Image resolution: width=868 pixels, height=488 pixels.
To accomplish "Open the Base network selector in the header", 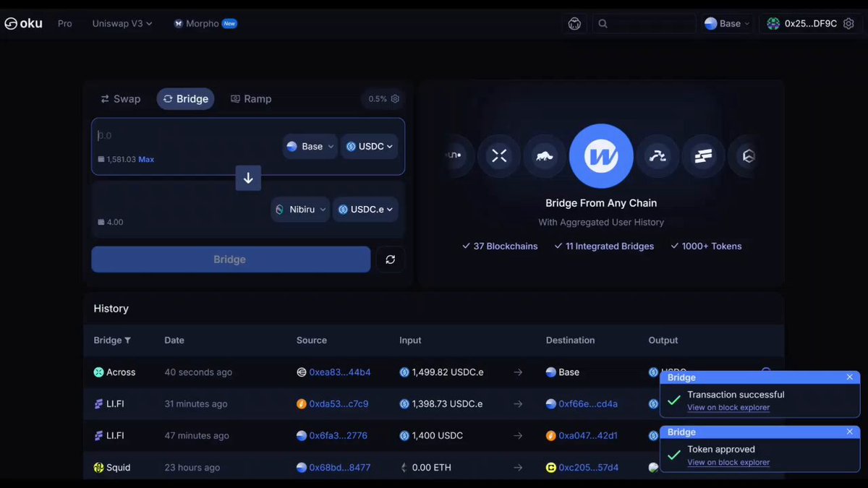I will click(728, 23).
